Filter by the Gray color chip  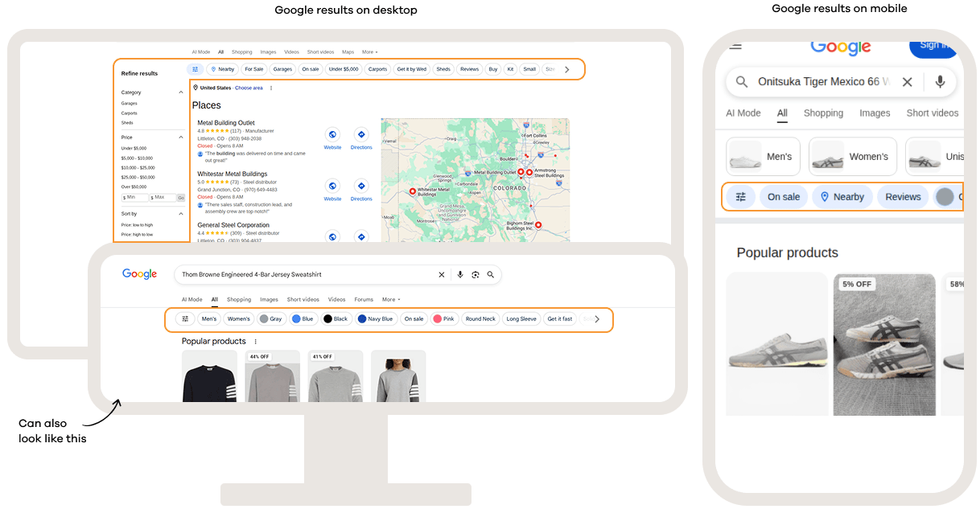coord(270,318)
